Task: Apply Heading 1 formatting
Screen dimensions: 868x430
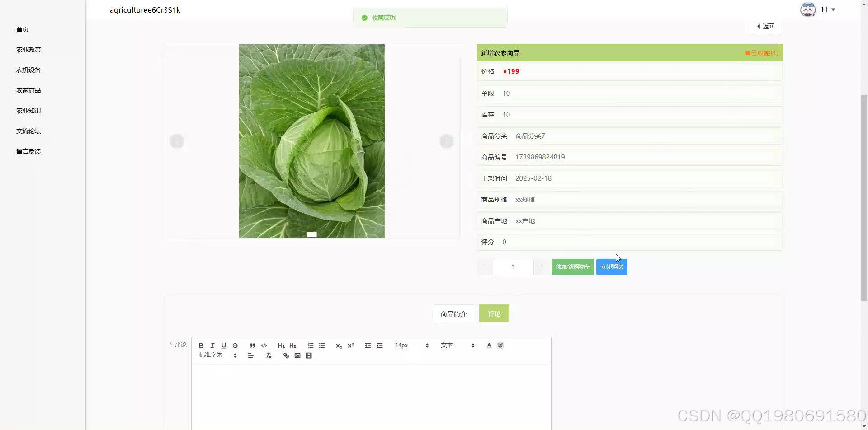Action: (x=281, y=345)
